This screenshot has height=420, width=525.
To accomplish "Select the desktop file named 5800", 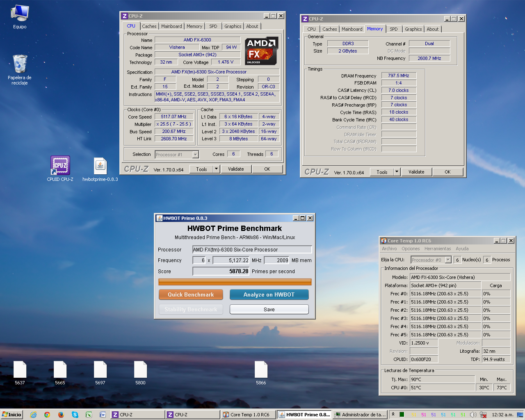I will pos(140,372).
